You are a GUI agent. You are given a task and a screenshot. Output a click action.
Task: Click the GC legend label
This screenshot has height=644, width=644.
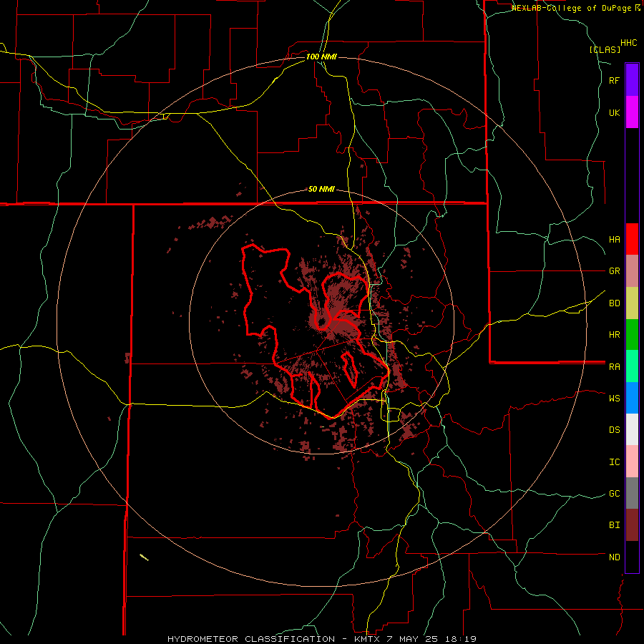click(614, 494)
